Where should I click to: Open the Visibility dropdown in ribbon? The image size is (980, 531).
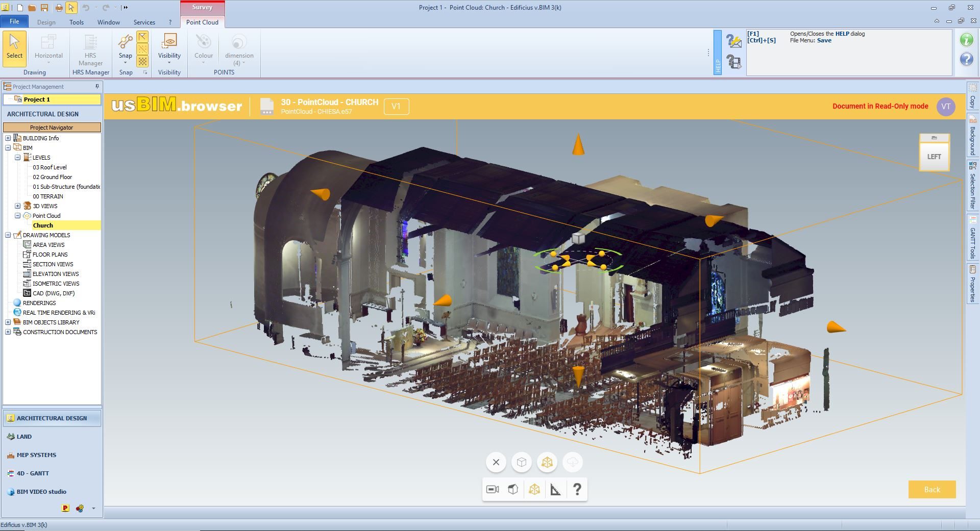tap(169, 63)
